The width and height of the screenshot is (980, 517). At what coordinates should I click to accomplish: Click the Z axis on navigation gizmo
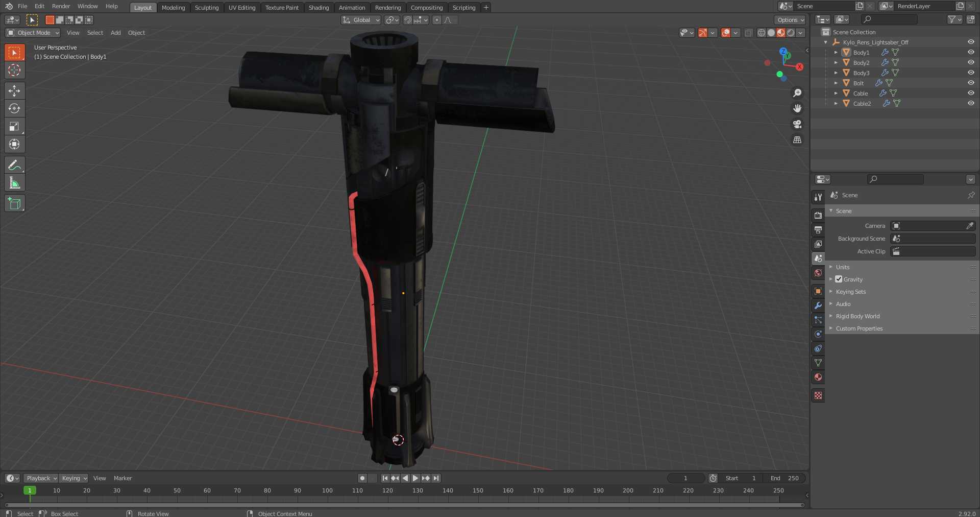tap(783, 51)
